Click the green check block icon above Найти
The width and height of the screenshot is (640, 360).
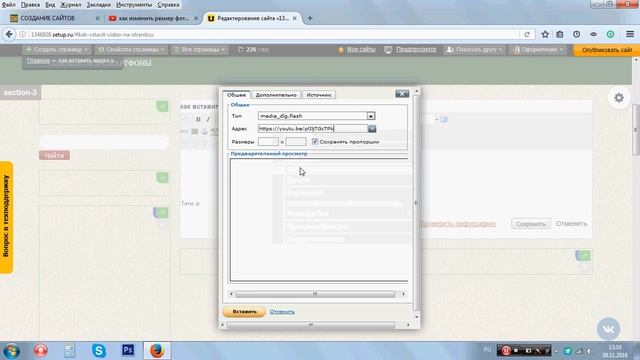pyautogui.click(x=162, y=107)
